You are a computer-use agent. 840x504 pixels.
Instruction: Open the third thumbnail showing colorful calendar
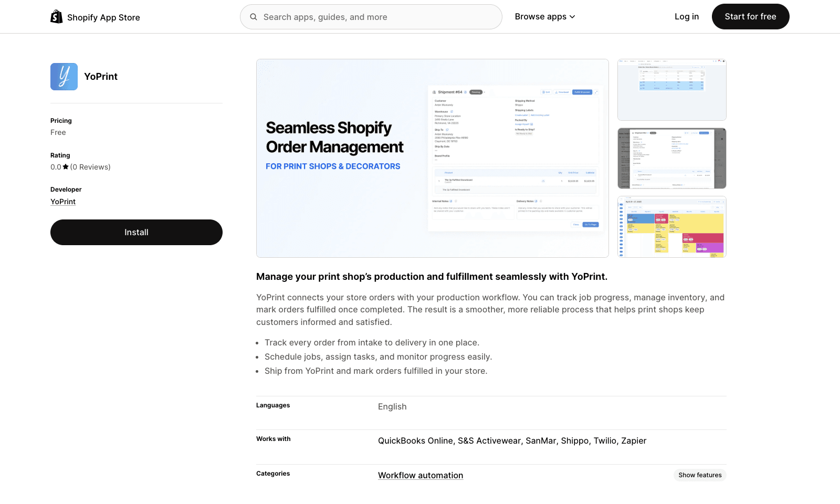pyautogui.click(x=672, y=227)
